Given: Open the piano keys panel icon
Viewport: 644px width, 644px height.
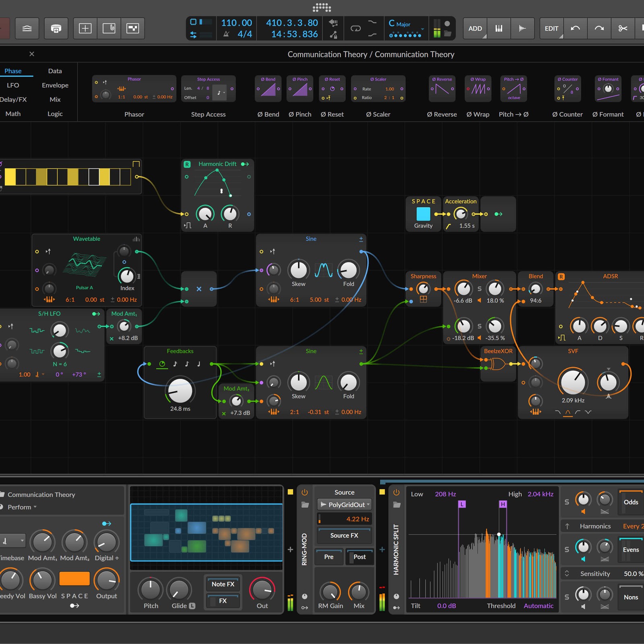Looking at the screenshot, I should pyautogui.click(x=499, y=28).
